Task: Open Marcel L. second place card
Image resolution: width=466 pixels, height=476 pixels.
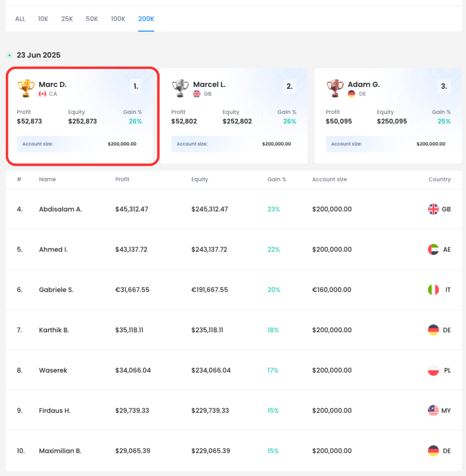Action: click(234, 116)
